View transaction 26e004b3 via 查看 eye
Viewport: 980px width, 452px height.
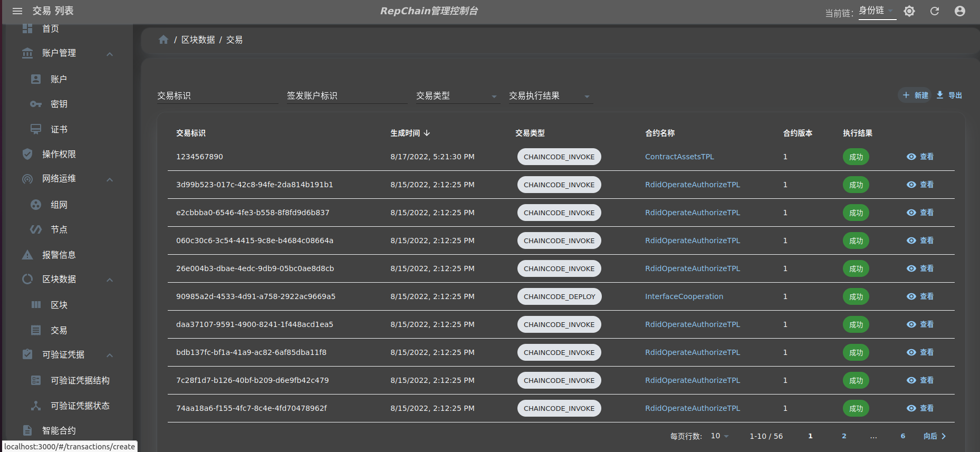(x=920, y=268)
